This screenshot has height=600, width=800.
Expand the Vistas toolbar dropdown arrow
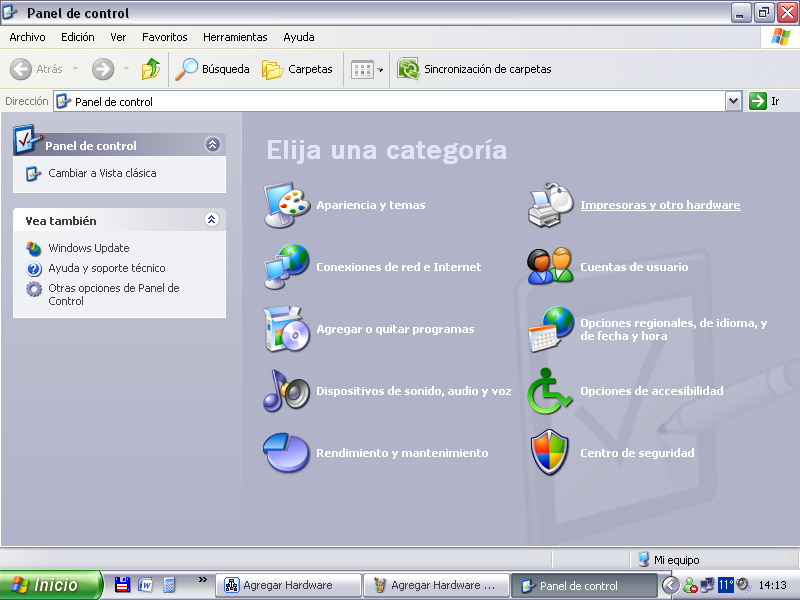[380, 70]
